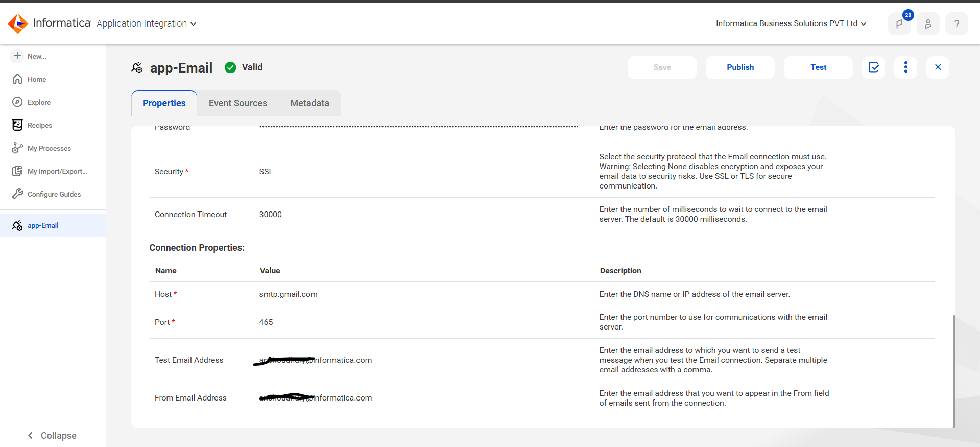Click the Security SSL value
980x447 pixels.
[266, 172]
